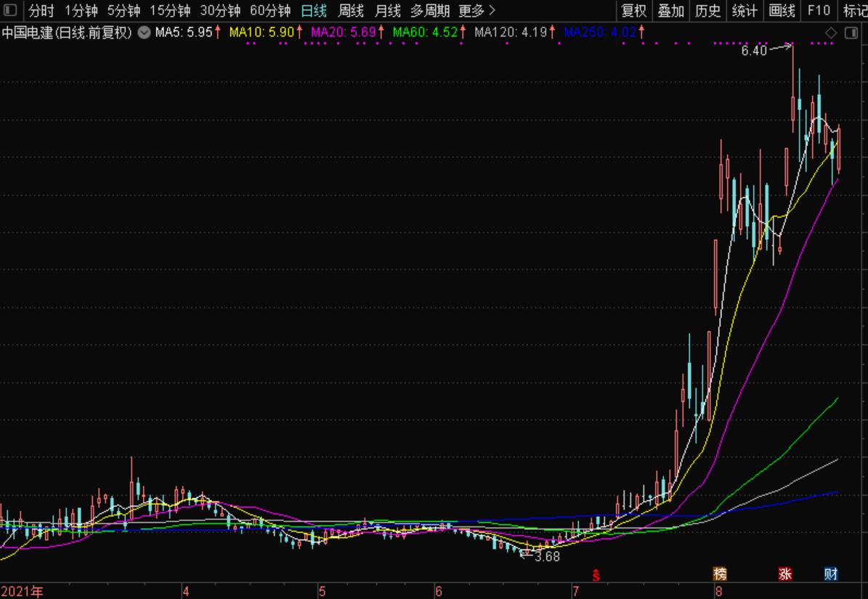Open the 多周期 multi-period view
This screenshot has height=599, width=868.
coord(430,10)
